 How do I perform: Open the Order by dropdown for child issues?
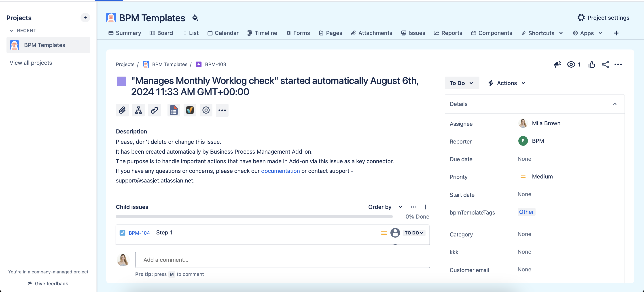(385, 207)
